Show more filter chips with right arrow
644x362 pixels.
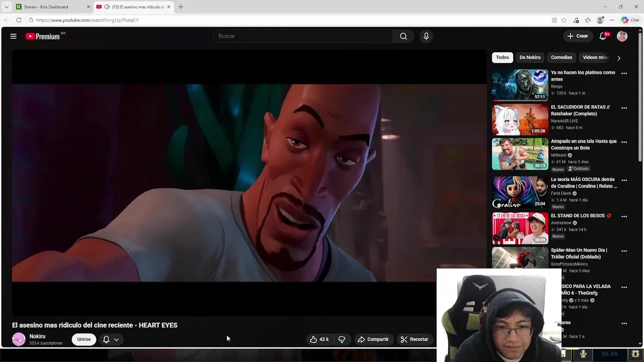point(619,58)
